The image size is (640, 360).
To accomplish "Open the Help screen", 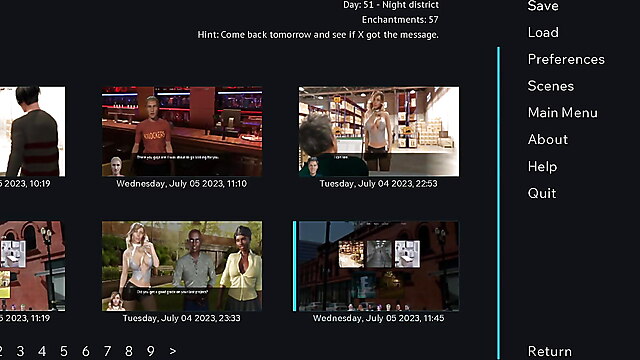I will pos(542,167).
